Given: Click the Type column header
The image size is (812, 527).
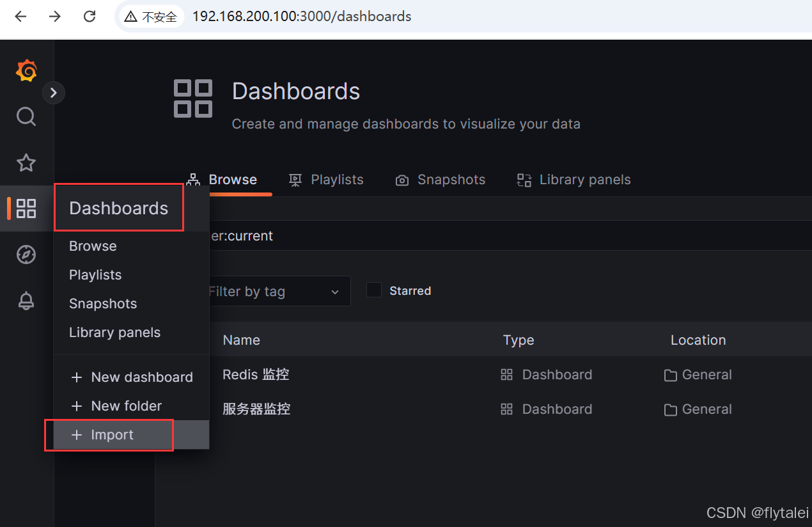Looking at the screenshot, I should click(519, 340).
